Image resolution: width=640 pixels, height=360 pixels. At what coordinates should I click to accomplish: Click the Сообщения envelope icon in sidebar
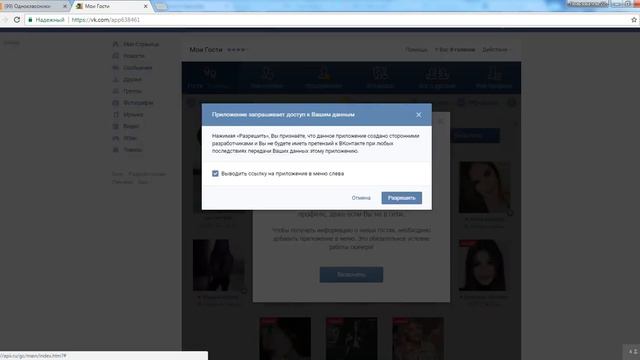click(116, 68)
